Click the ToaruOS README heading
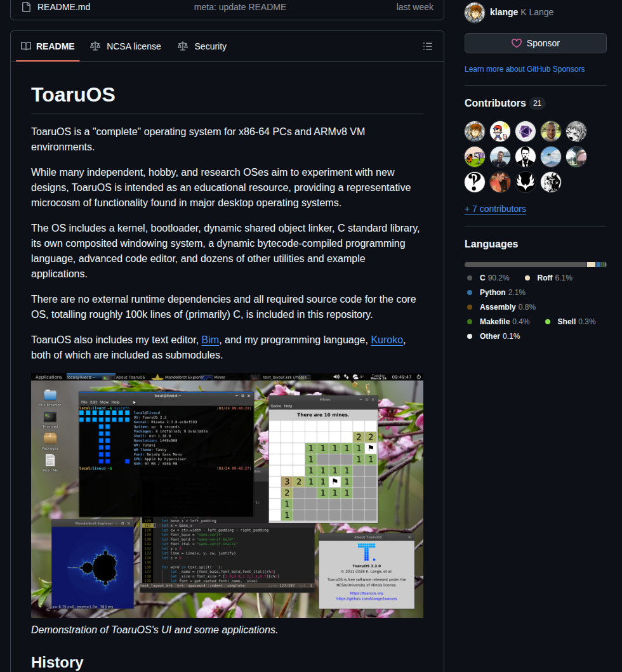622x672 pixels. (73, 95)
